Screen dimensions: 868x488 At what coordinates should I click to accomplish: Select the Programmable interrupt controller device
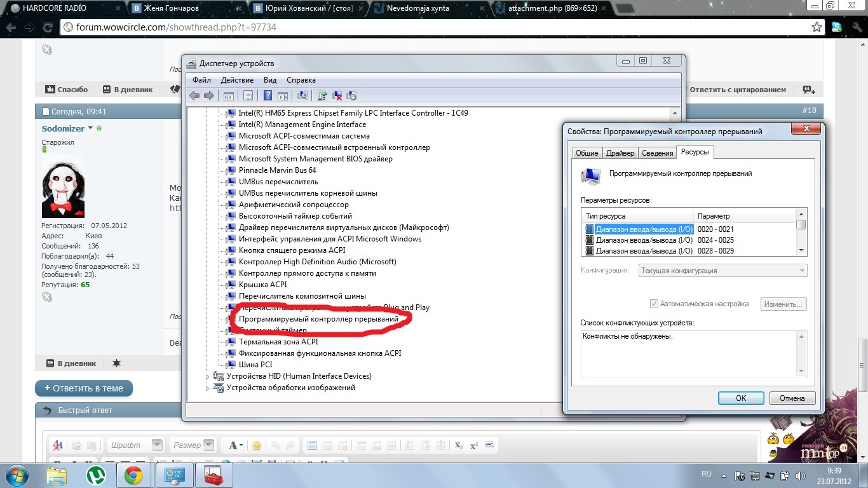(318, 319)
